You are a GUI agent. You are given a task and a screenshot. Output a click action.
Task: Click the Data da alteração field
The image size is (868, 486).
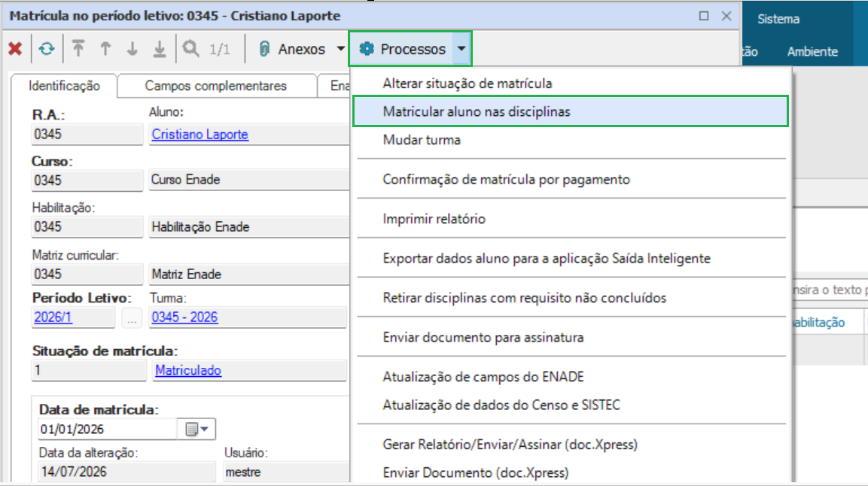126,472
